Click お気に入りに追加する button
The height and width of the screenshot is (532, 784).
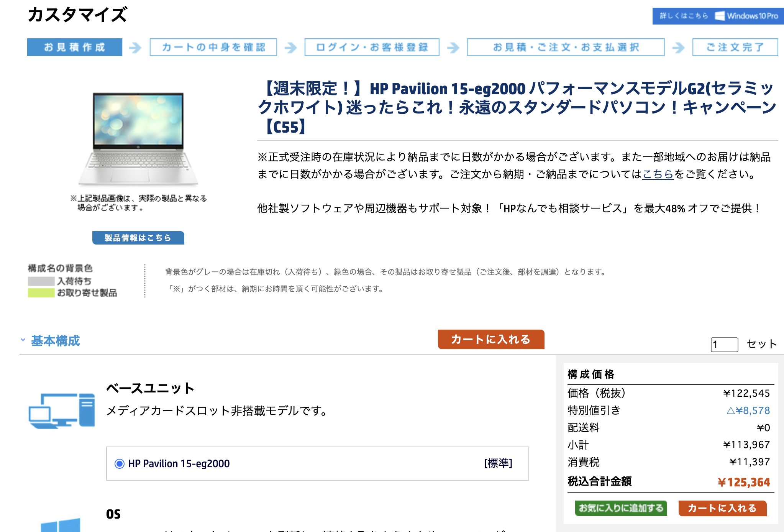621,508
